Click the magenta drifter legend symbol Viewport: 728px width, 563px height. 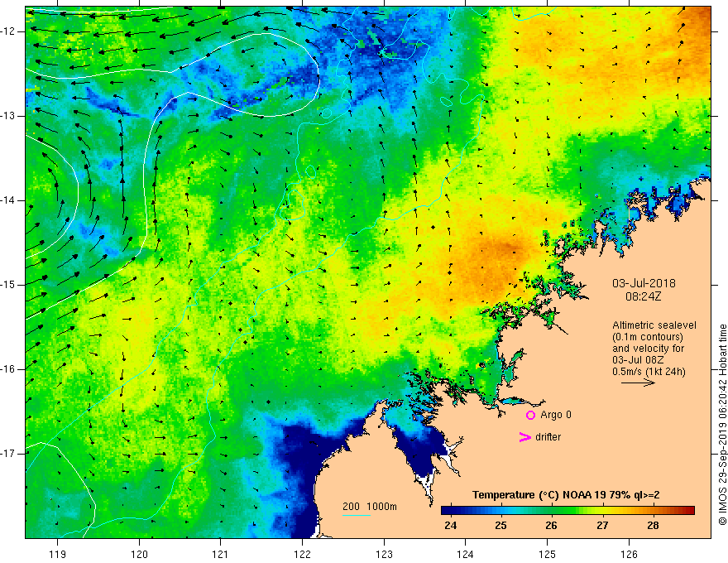(x=525, y=437)
